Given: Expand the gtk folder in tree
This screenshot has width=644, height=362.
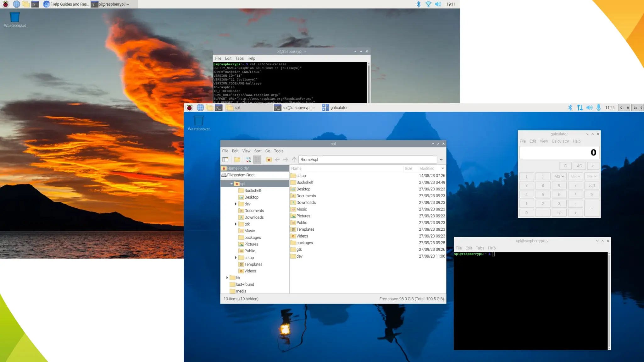Looking at the screenshot, I should 236,224.
